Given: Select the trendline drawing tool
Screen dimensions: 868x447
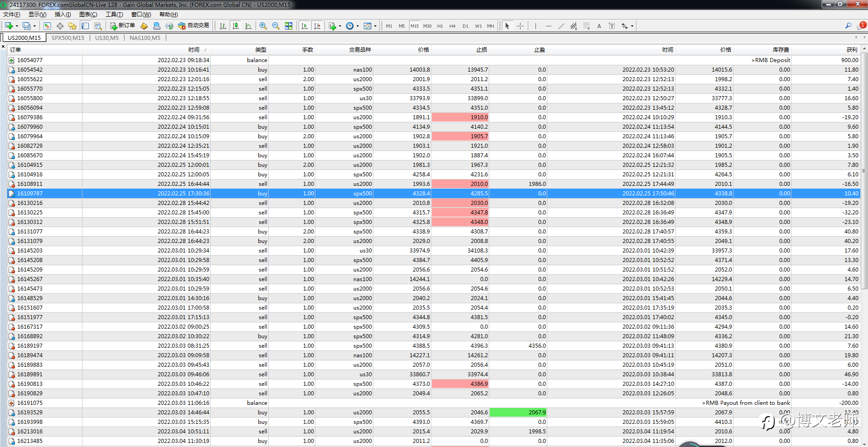Looking at the screenshot, I should [561, 26].
